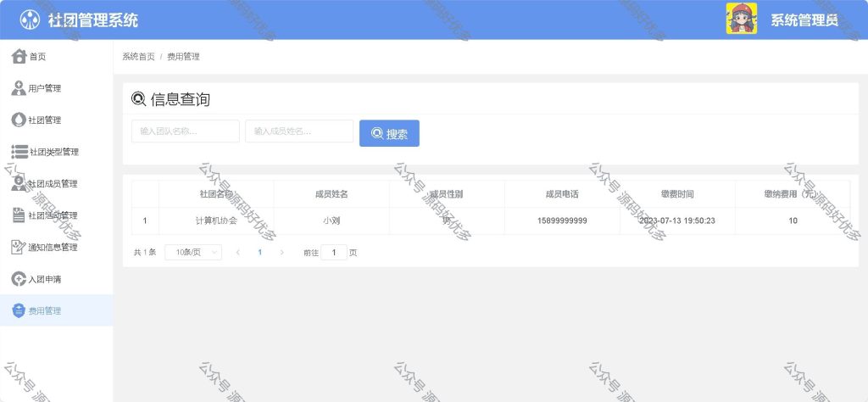
Task: Click the club system logo icon
Action: point(30,20)
